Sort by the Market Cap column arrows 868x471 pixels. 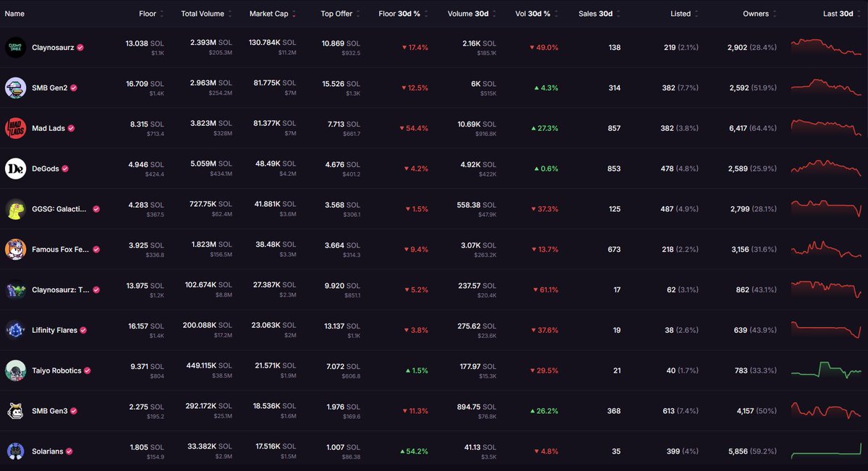click(x=294, y=14)
